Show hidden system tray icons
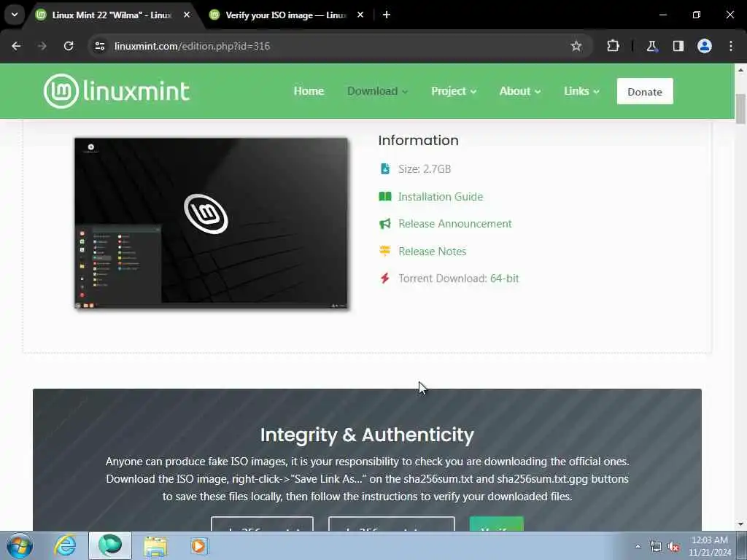This screenshot has width=747, height=560. pyautogui.click(x=638, y=546)
